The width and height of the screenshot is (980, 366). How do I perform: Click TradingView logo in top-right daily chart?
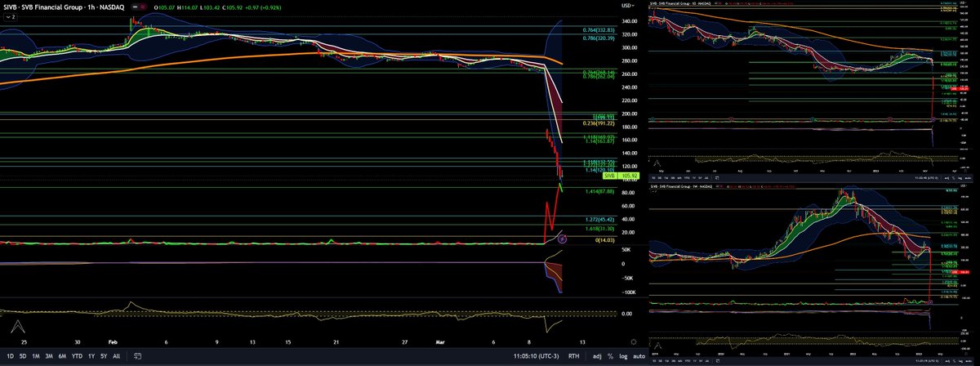pyautogui.click(x=657, y=163)
